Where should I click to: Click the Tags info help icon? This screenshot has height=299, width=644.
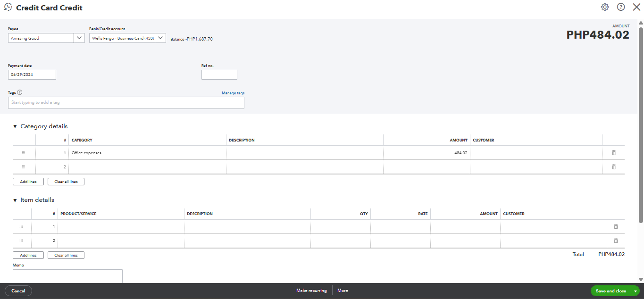(x=20, y=92)
